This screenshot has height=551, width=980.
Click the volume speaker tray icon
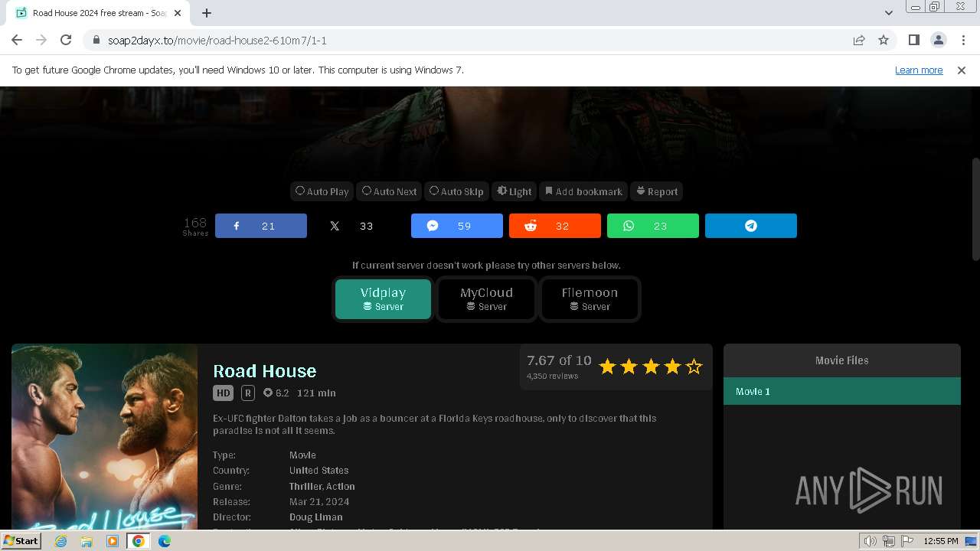tap(871, 541)
